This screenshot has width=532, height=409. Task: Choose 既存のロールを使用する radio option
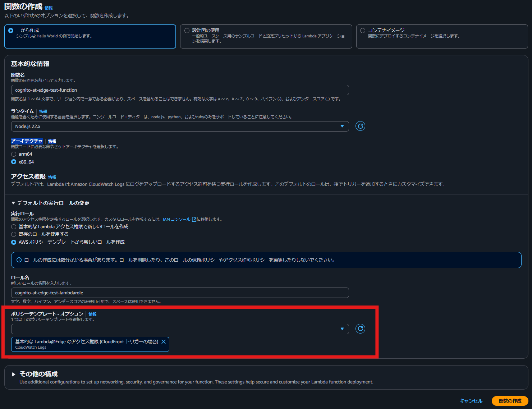pos(14,234)
